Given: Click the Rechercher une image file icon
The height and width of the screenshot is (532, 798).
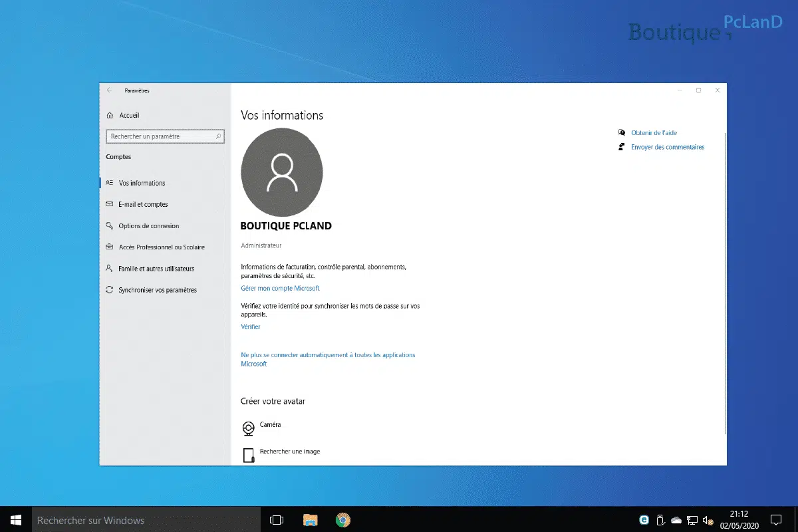Looking at the screenshot, I should coord(248,455).
